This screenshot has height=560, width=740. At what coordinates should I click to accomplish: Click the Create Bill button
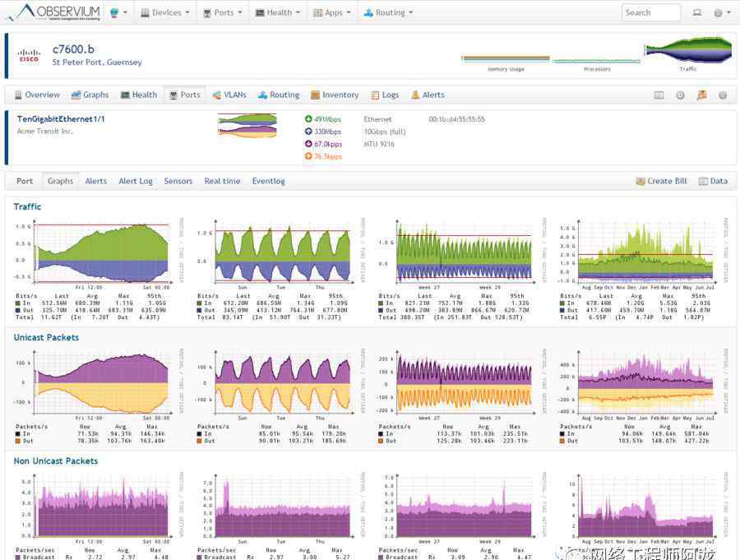point(661,181)
